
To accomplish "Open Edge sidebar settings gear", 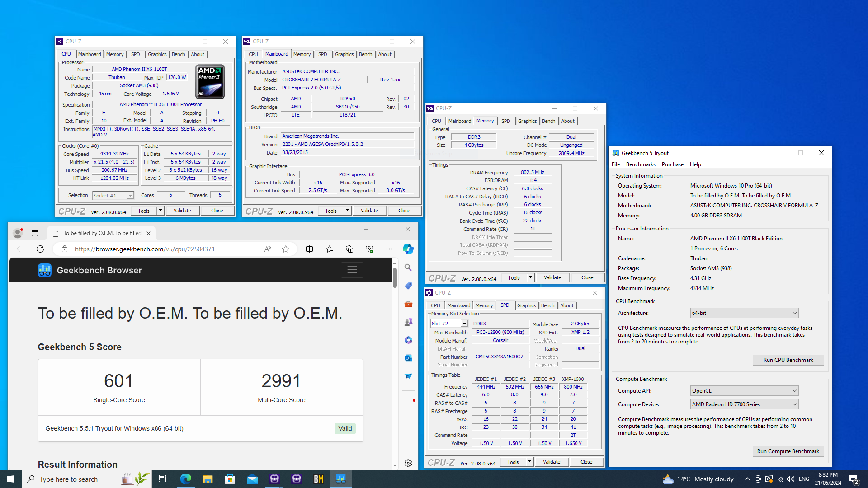I will click(x=408, y=463).
